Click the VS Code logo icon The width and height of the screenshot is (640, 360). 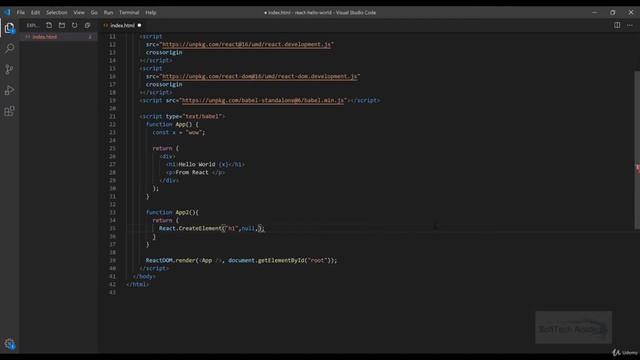7,12
